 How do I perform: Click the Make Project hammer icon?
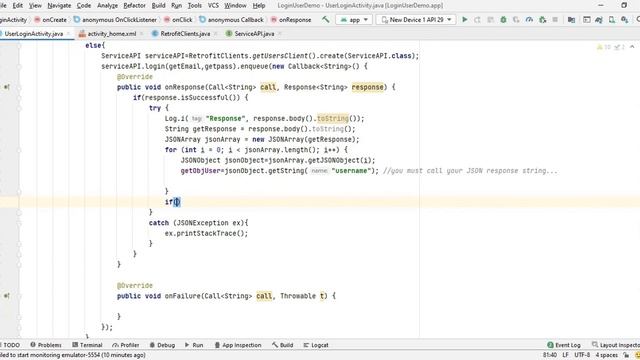click(325, 19)
